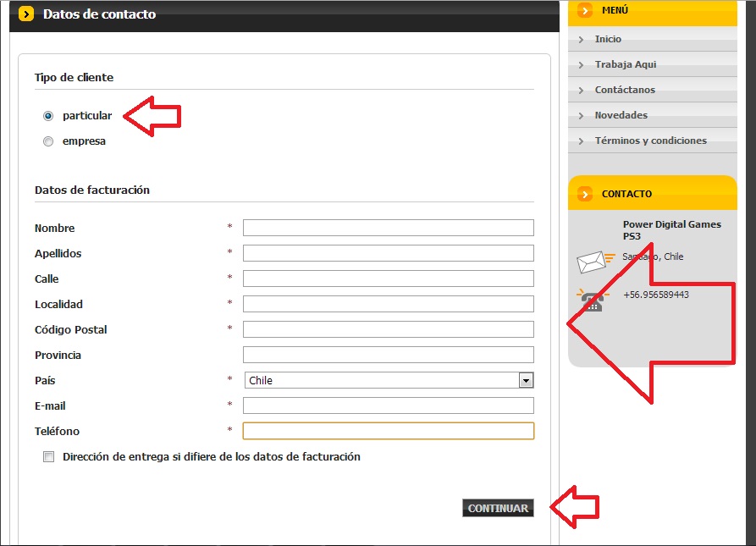Open the Trabaja Aqui menu link
Screen dimensions: 756x546
(x=626, y=64)
